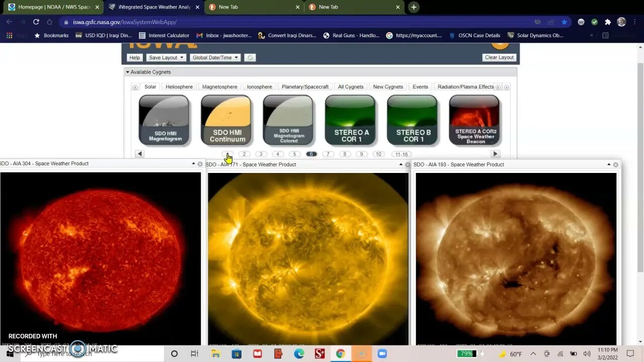Go to the Chrome home page
This screenshot has width=644, height=362.
[49, 22]
